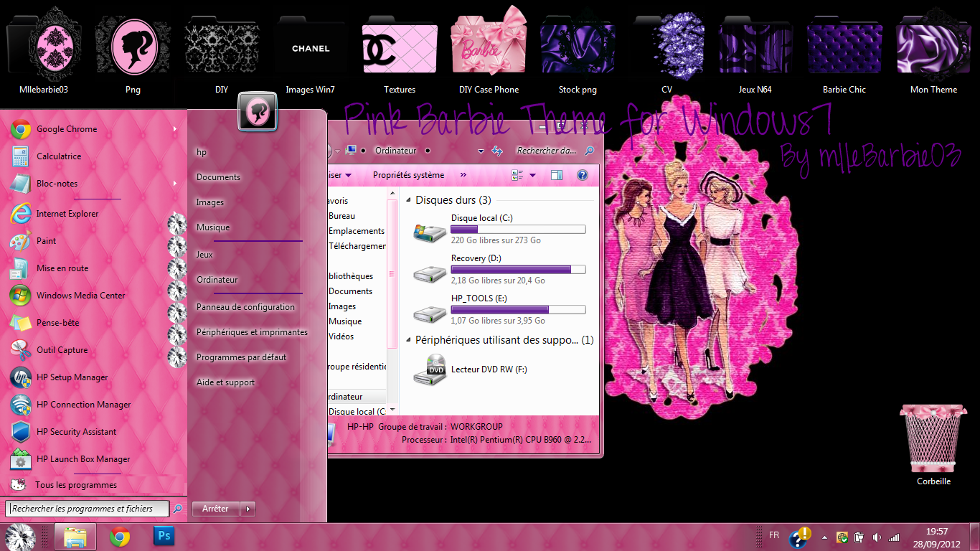Open Calculatrice in Start menu
The image size is (980, 551).
point(93,156)
